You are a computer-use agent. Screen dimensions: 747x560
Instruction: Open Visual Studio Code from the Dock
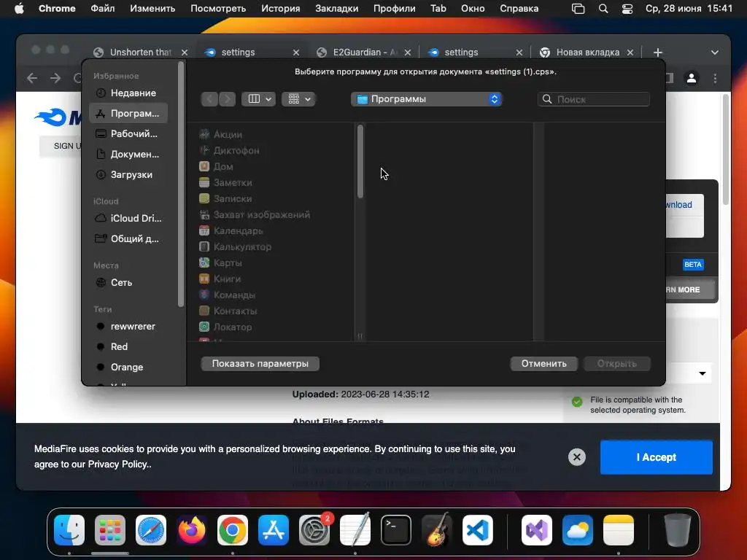[x=478, y=530]
